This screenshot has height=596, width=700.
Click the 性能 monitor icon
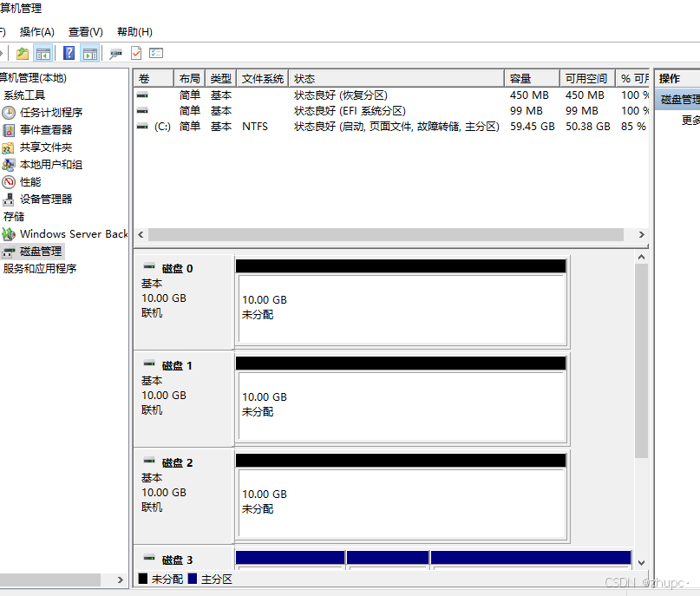pyautogui.click(x=9, y=182)
